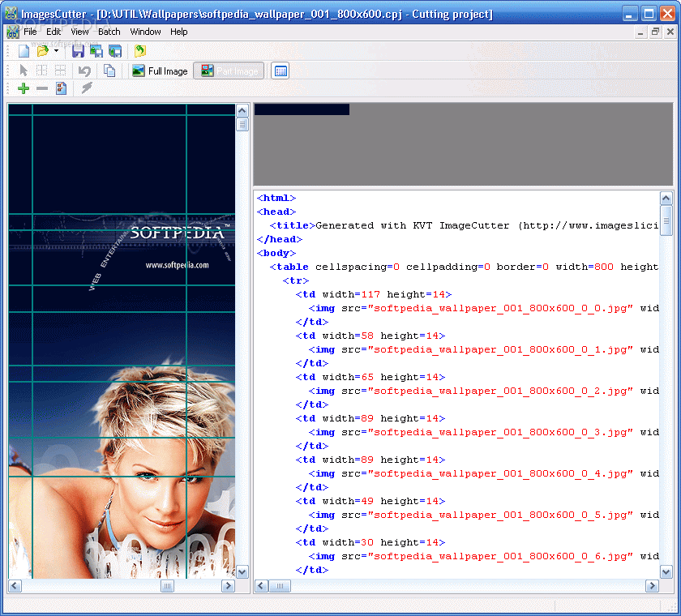Click image panel scroll down arrow

tap(242, 572)
